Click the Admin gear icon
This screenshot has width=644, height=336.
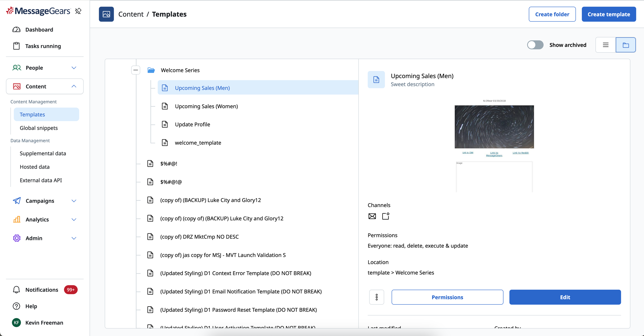click(17, 238)
